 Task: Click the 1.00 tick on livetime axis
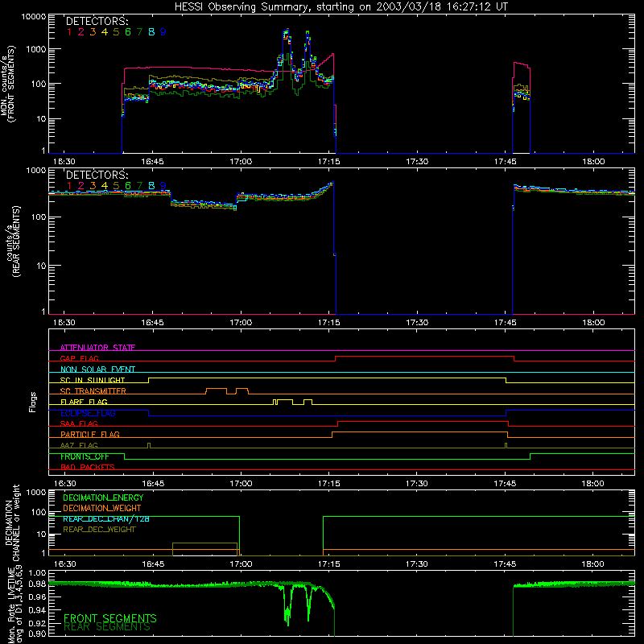tap(37, 573)
